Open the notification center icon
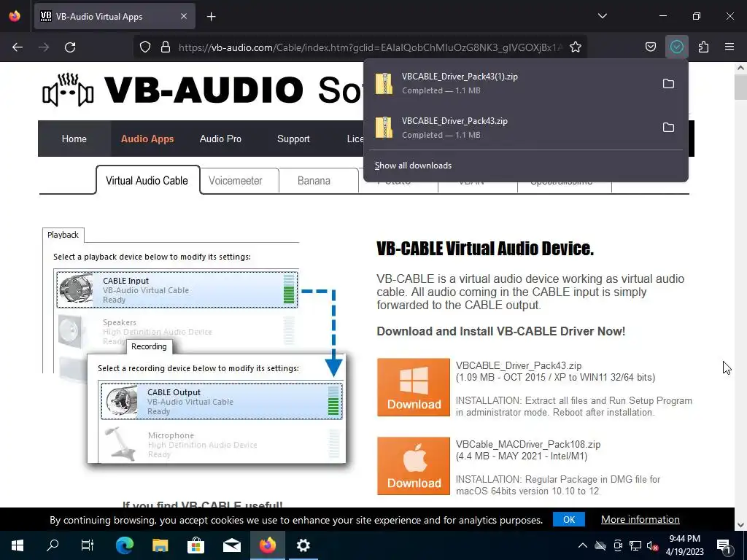The width and height of the screenshot is (747, 560). tap(724, 545)
